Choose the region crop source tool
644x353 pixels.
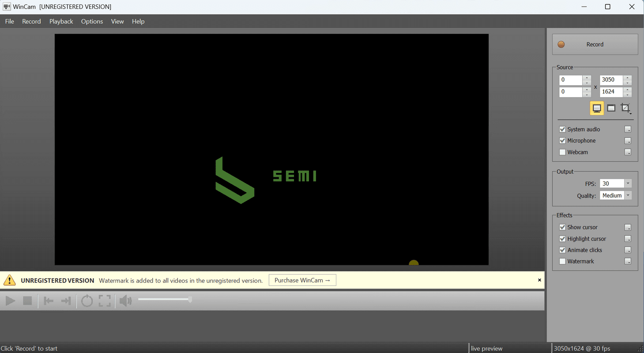click(625, 108)
